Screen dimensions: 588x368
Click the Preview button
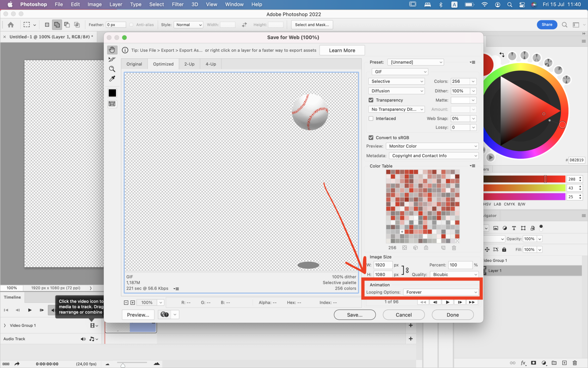[x=138, y=315]
